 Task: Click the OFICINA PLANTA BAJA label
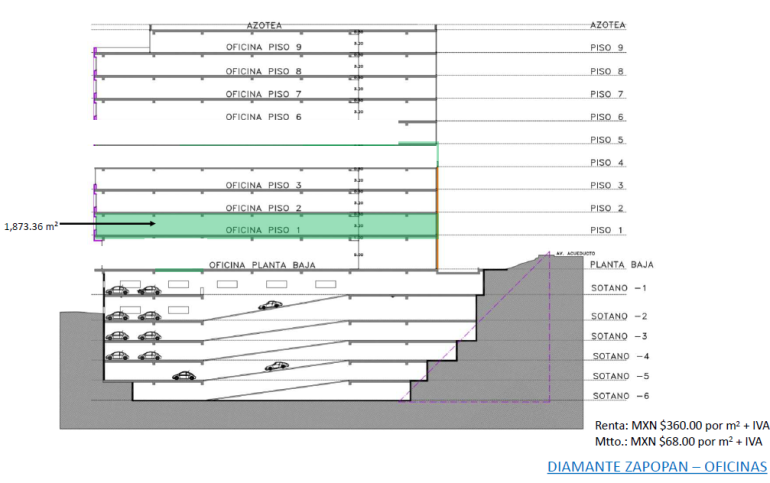(x=263, y=265)
